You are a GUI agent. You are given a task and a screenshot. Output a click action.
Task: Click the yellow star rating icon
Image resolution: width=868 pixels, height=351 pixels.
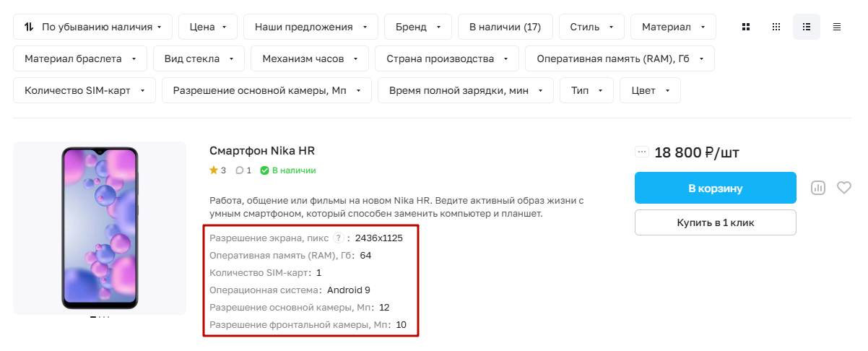click(214, 170)
